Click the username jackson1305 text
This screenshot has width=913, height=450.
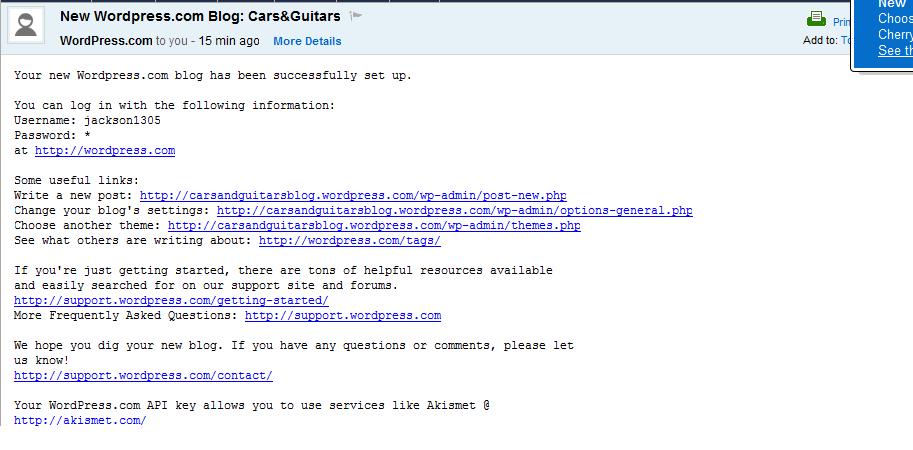[122, 121]
